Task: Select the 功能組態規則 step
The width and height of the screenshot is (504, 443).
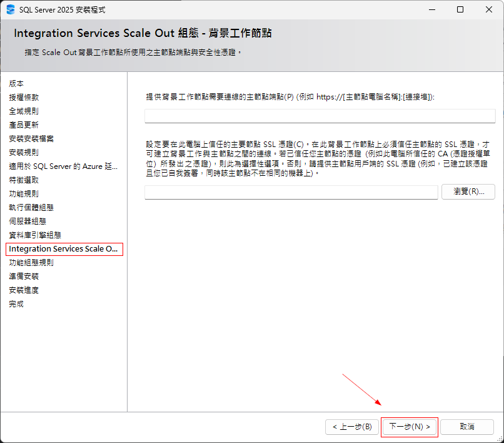Action: [31, 263]
